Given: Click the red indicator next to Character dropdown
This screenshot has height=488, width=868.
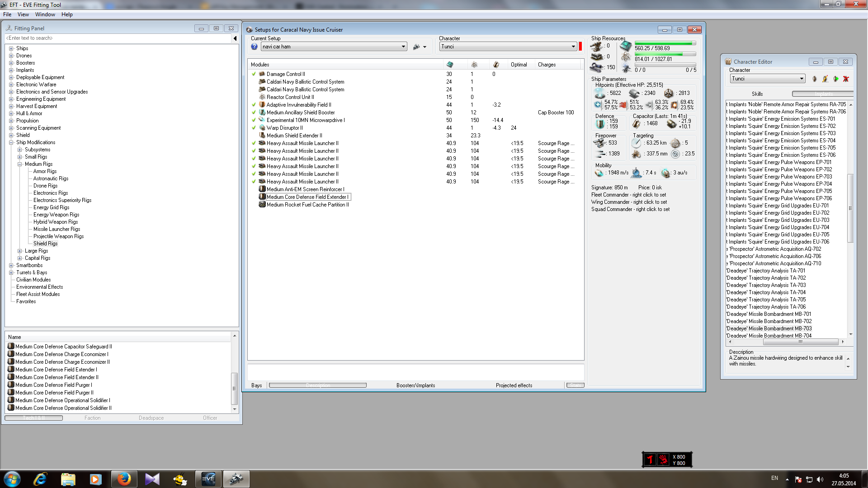Looking at the screenshot, I should pyautogui.click(x=580, y=47).
